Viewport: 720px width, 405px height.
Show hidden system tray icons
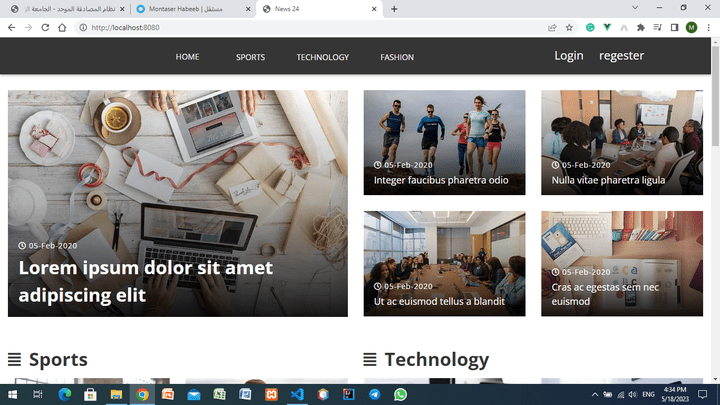pos(595,394)
